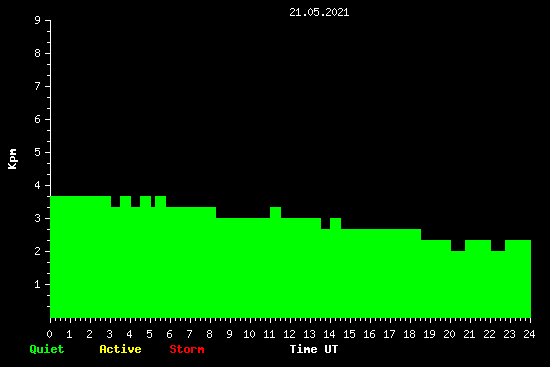Click the 1 on the Kpm axis

point(38,284)
